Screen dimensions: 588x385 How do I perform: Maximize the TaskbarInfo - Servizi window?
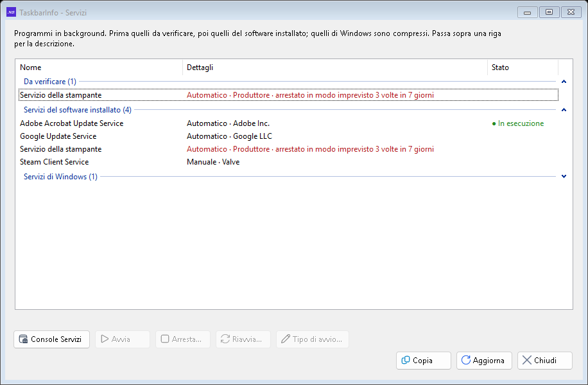549,12
